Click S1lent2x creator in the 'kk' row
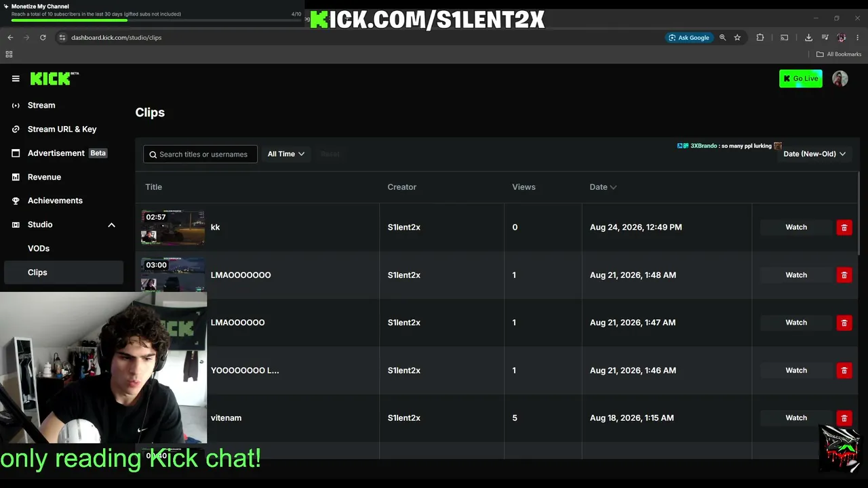868x488 pixels. (404, 228)
